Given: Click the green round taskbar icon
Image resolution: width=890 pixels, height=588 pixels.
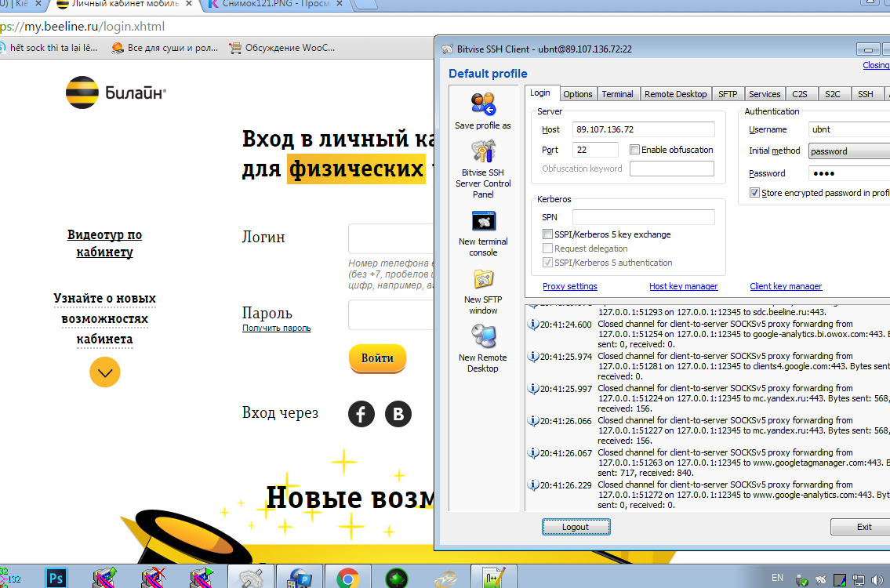Looking at the screenshot, I should tap(396, 577).
